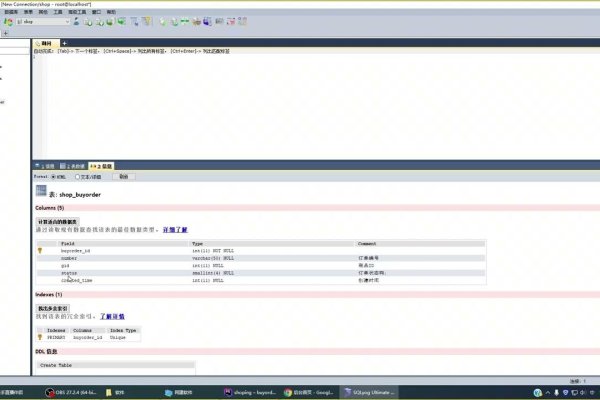
Task: Click the execute all queries toolbar icon
Action: (99, 22)
